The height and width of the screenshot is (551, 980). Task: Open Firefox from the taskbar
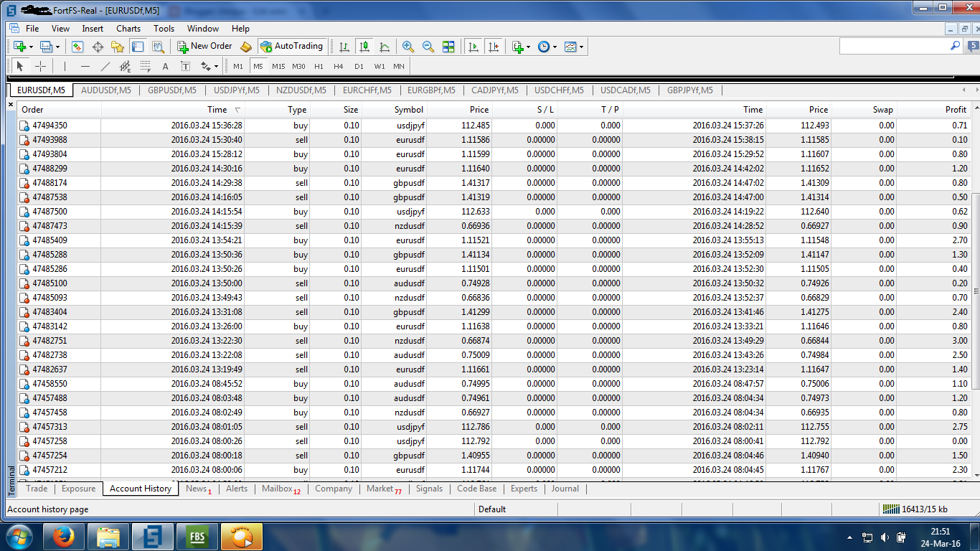point(64,537)
